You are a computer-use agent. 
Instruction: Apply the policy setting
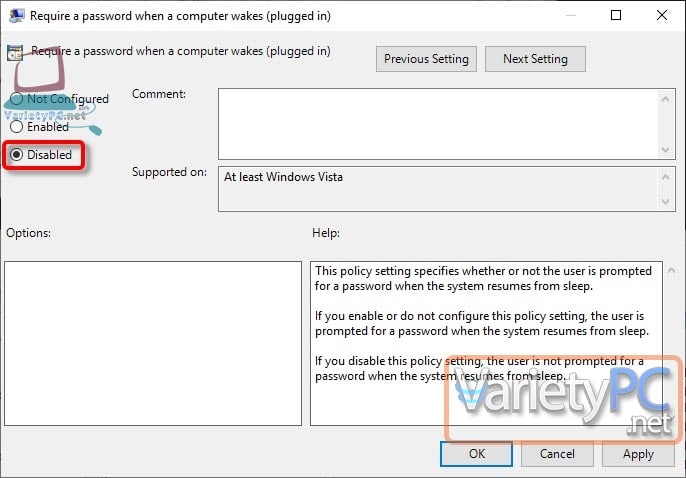(638, 453)
